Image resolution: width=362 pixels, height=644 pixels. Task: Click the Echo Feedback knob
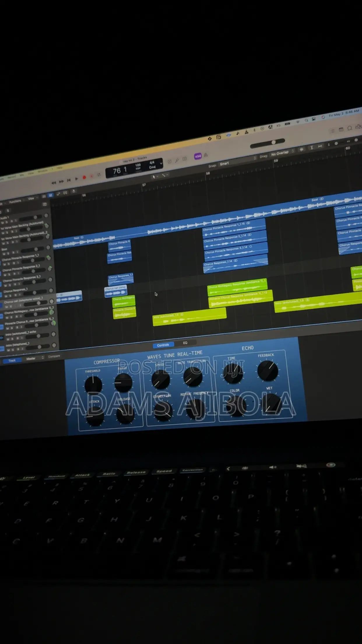click(x=268, y=370)
